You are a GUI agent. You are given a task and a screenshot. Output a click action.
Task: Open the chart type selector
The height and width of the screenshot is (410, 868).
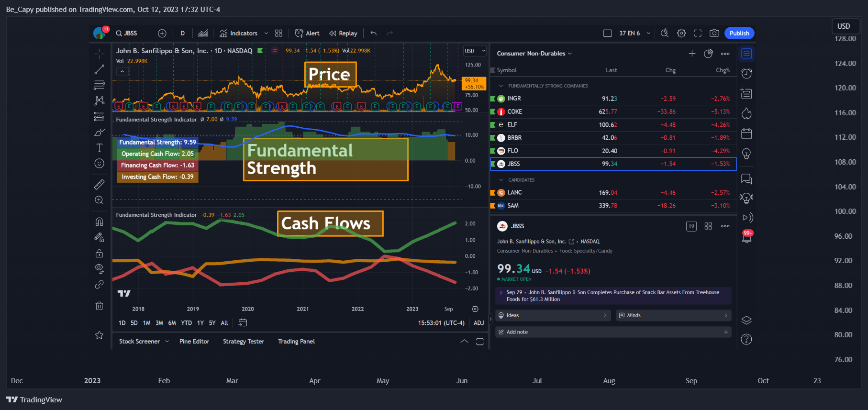tap(203, 33)
